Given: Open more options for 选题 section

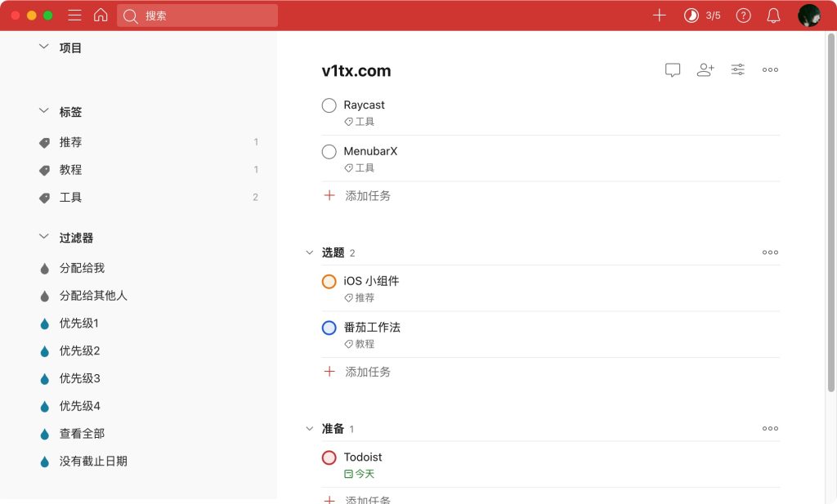Looking at the screenshot, I should (770, 252).
